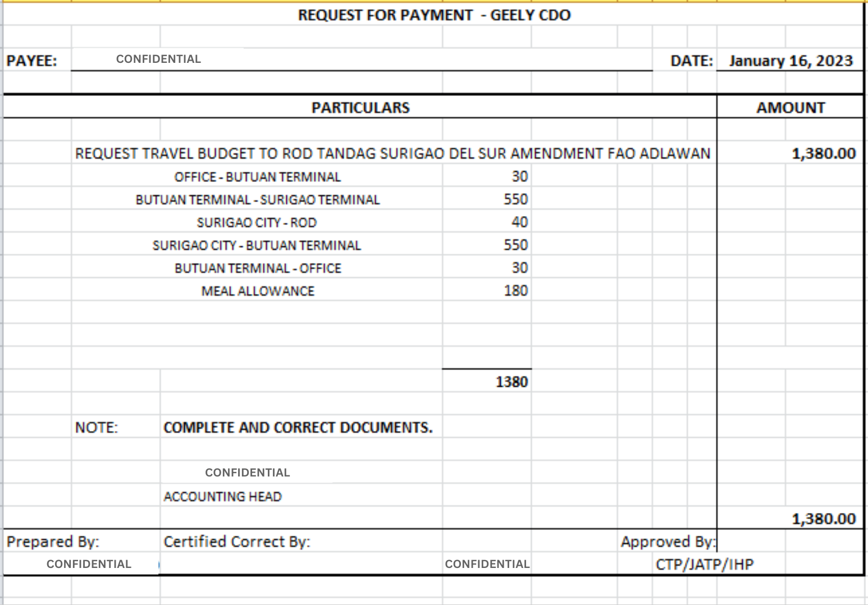
Task: Select the "COMPLETE AND CORRECT DOCUMENTS." note
Action: (x=298, y=428)
